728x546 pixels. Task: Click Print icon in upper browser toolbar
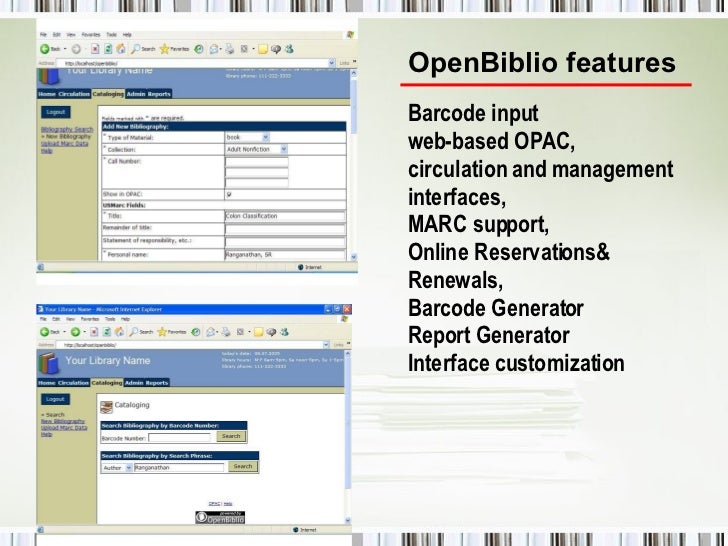(x=229, y=49)
